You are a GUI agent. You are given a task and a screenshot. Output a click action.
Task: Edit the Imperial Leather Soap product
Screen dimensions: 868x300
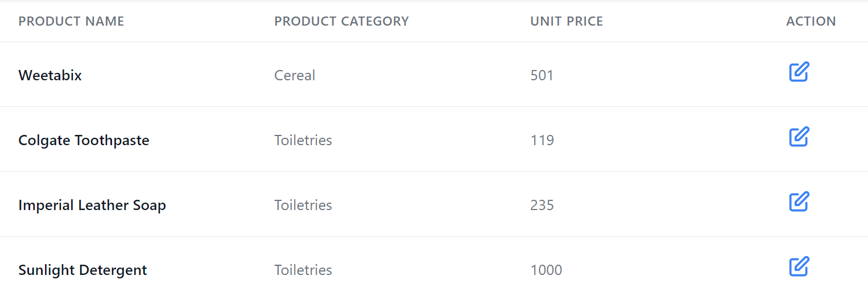point(799,202)
